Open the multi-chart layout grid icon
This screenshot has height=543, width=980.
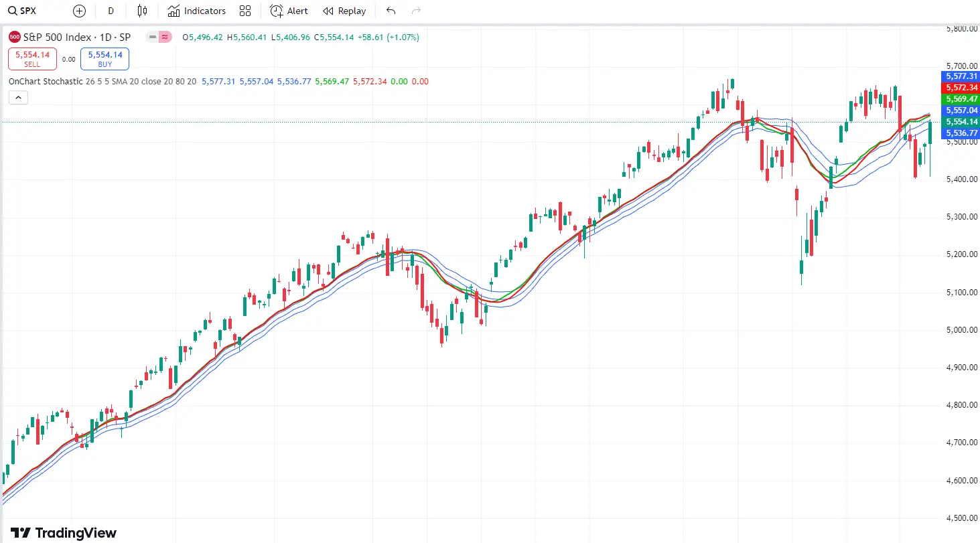[x=245, y=11]
